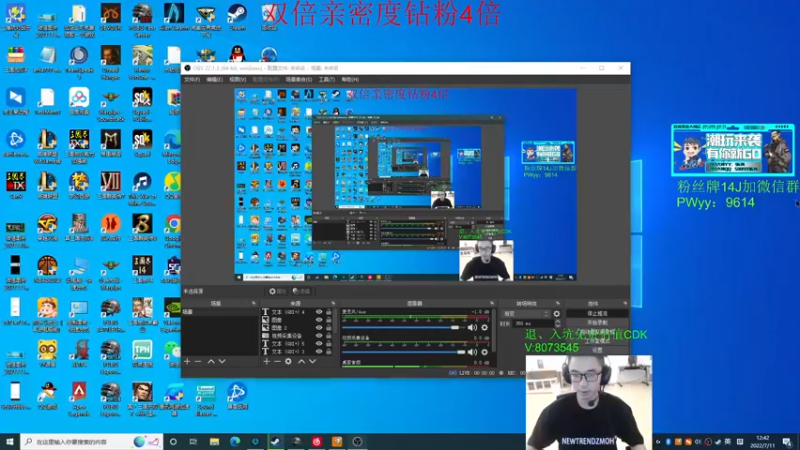Expand the system tray hidden icons chevron
The width and height of the screenshot is (800, 450).
point(658,442)
